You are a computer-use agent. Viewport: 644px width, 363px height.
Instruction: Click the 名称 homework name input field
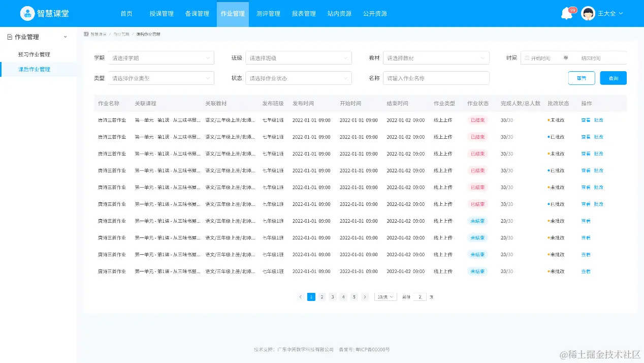(x=436, y=78)
